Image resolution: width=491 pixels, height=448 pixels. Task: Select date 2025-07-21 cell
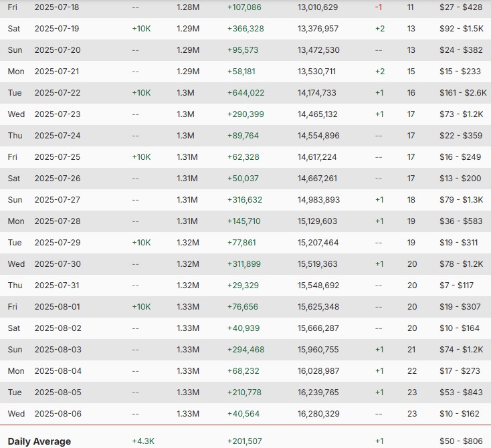[x=57, y=72]
